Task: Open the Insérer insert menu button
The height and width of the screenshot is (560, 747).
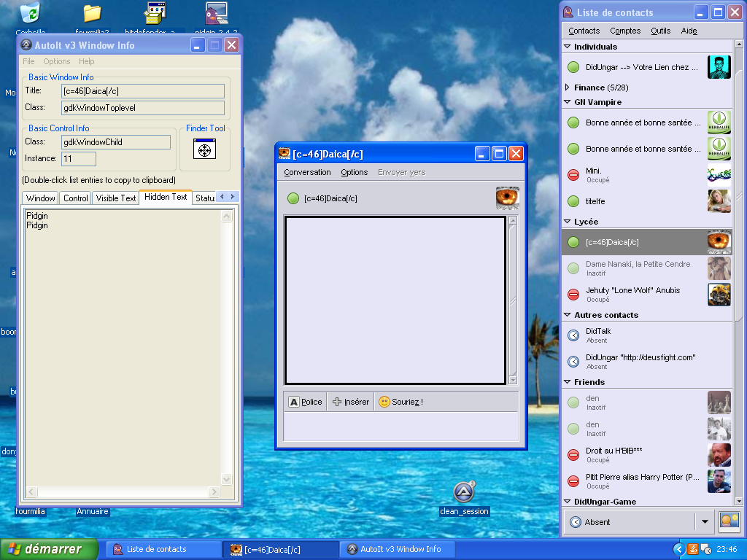Action: (x=350, y=402)
